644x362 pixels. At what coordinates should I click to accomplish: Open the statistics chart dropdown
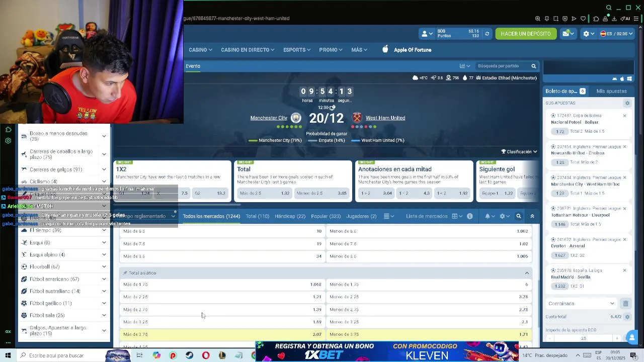click(465, 66)
